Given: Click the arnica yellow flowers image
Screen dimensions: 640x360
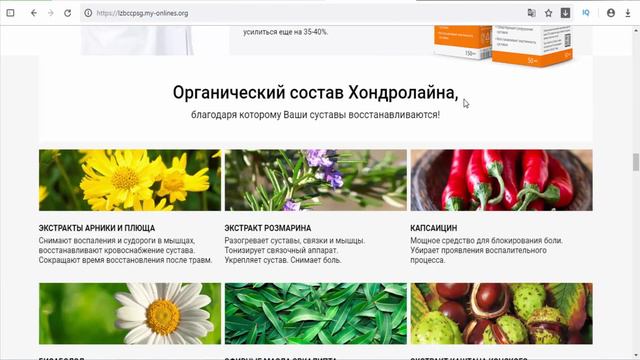Looking at the screenshot, I should click(130, 180).
